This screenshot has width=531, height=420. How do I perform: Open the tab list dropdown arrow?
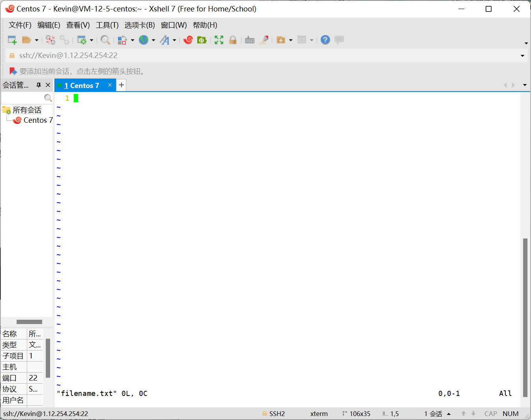tap(525, 85)
